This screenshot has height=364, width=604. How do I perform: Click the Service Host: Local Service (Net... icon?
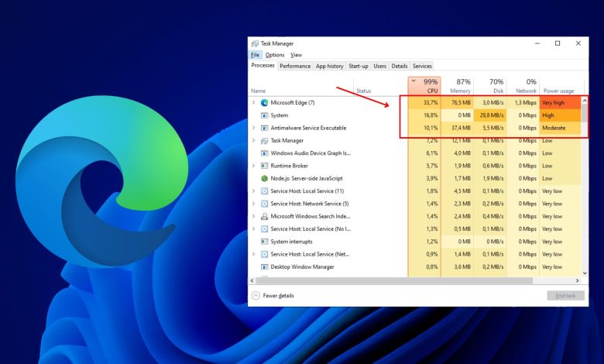coord(264,254)
